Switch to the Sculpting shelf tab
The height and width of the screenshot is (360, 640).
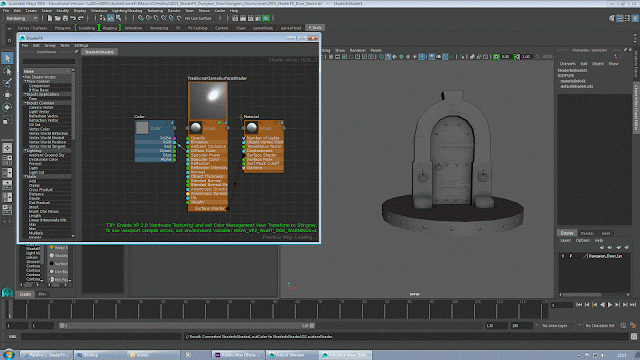click(x=87, y=28)
